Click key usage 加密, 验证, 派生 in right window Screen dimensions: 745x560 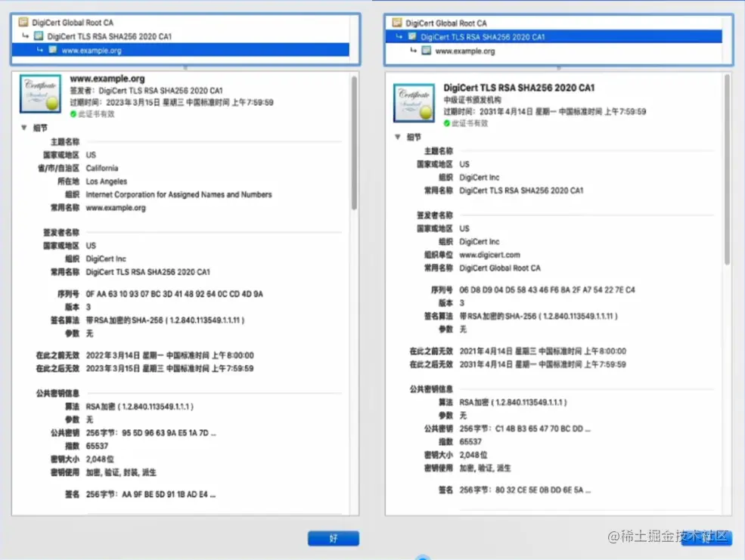point(485,468)
